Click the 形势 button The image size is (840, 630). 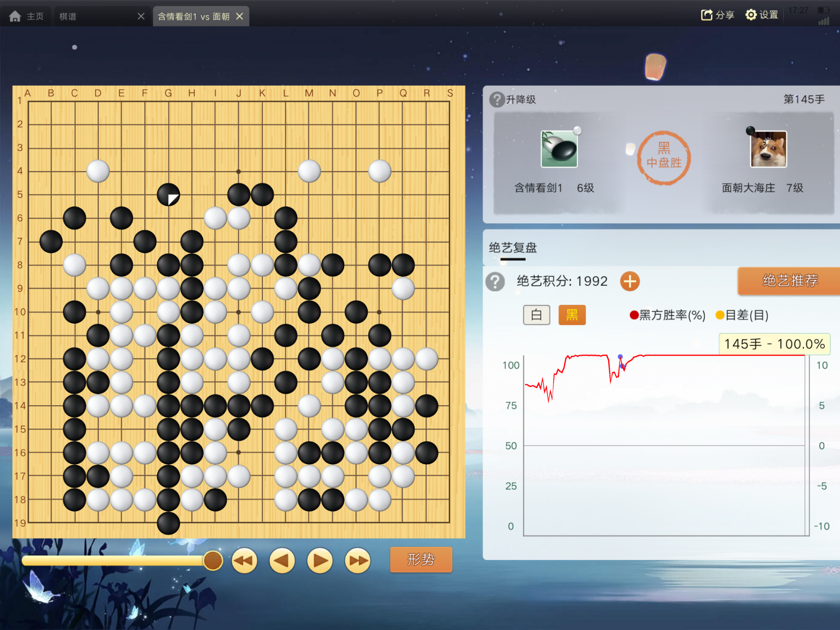tap(421, 559)
